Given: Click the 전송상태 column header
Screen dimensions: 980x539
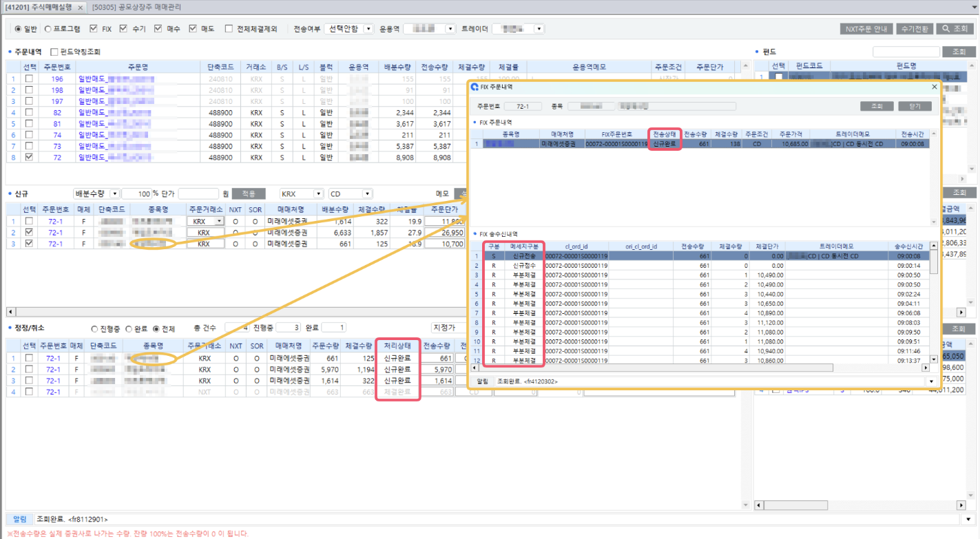Looking at the screenshot, I should pyautogui.click(x=664, y=134).
